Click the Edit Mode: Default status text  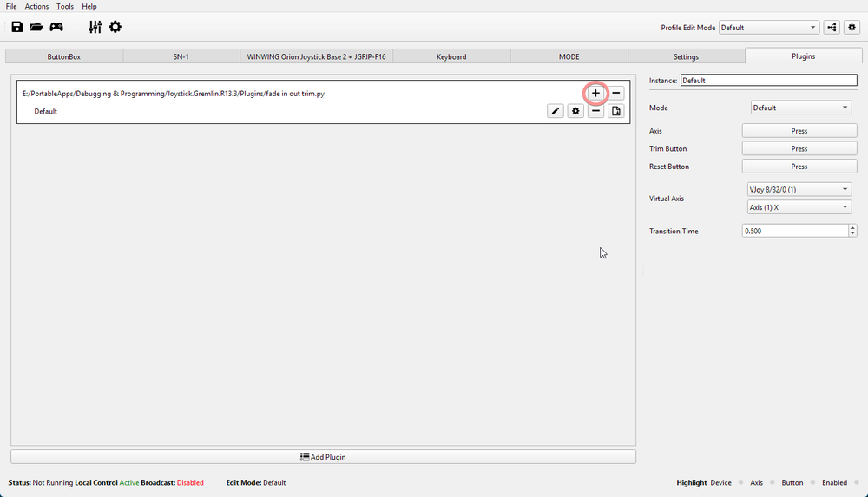click(256, 482)
